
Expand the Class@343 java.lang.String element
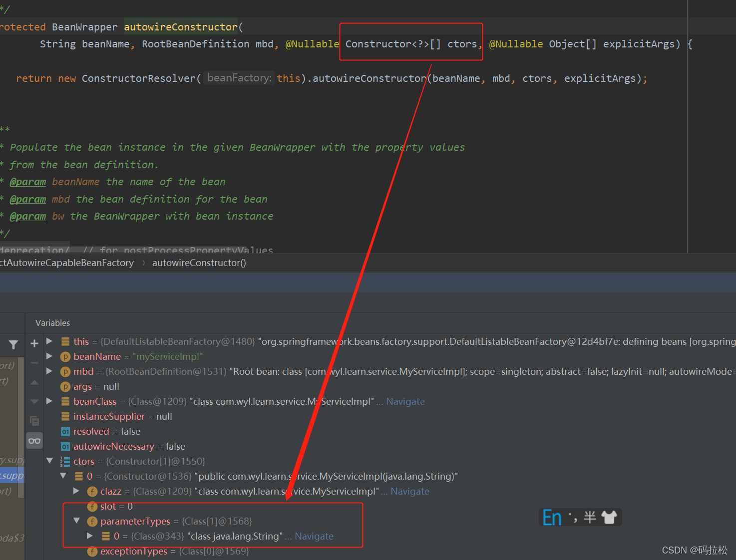click(90, 536)
